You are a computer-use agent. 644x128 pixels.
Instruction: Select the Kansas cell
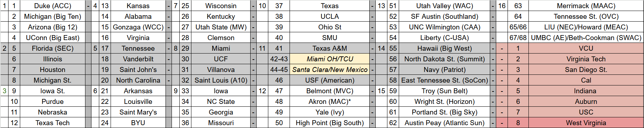[138, 6]
